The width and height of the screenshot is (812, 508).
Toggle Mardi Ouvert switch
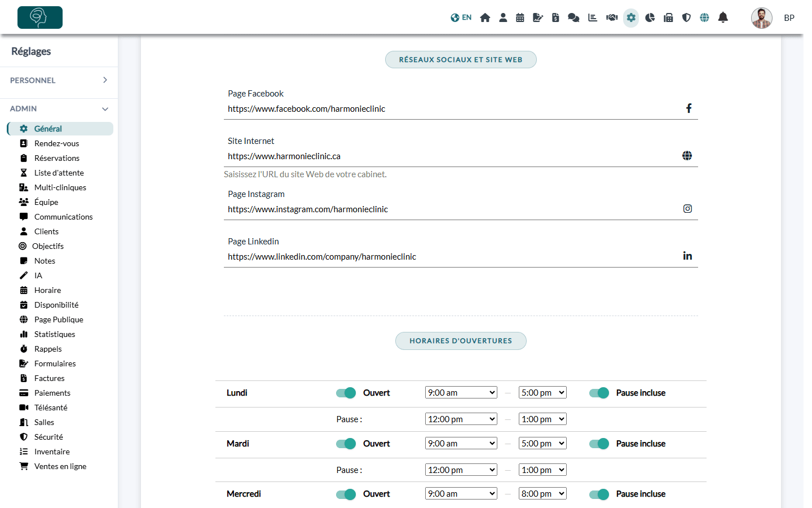(346, 444)
